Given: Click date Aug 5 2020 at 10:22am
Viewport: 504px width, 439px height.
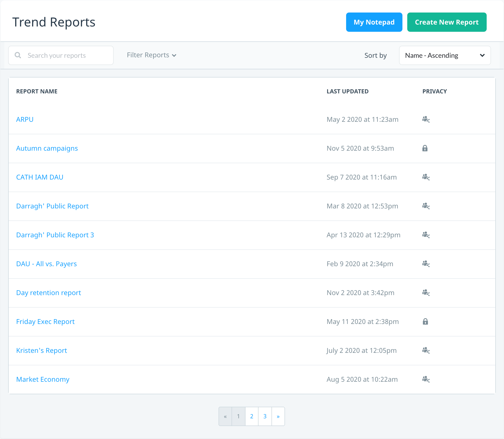Looking at the screenshot, I should pyautogui.click(x=362, y=380).
